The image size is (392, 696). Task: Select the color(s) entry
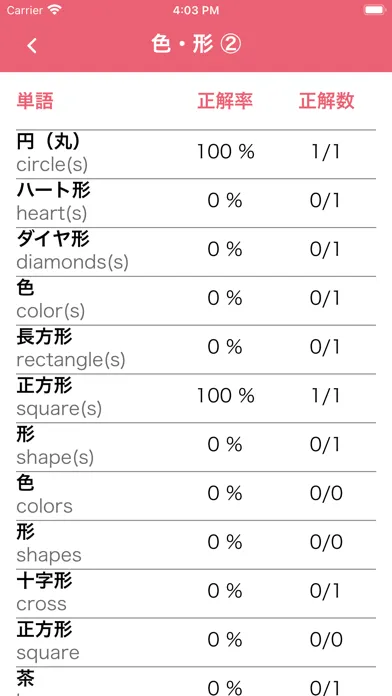point(196,301)
